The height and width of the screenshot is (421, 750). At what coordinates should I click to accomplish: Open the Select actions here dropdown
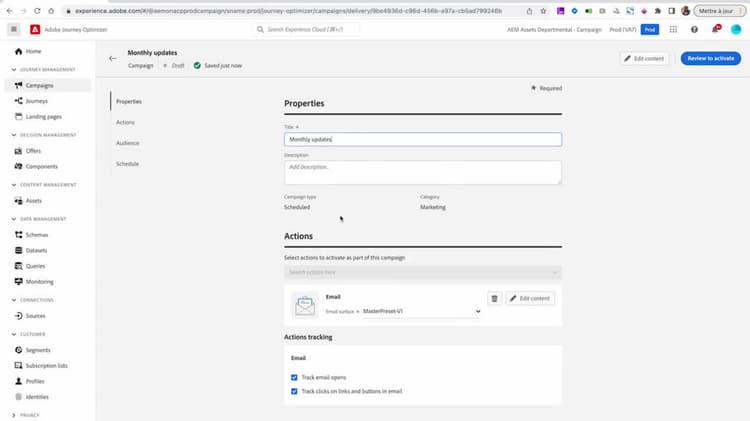tap(423, 272)
